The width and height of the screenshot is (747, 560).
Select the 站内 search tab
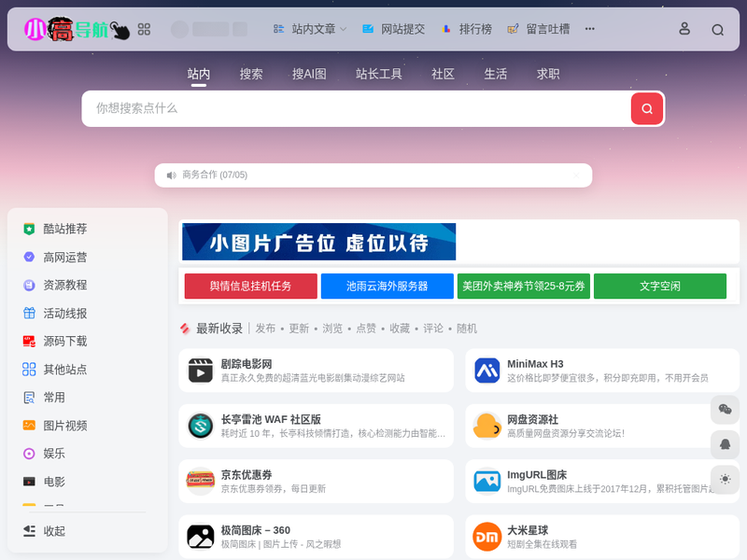[199, 74]
